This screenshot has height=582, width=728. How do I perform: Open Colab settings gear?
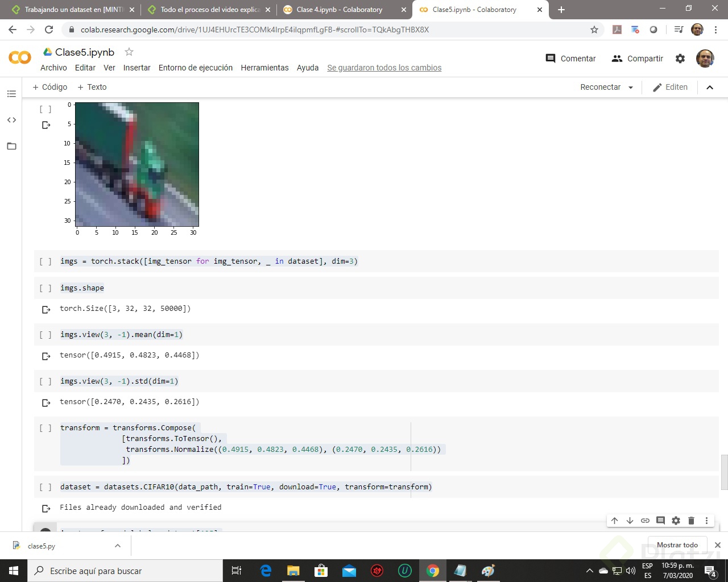point(680,59)
